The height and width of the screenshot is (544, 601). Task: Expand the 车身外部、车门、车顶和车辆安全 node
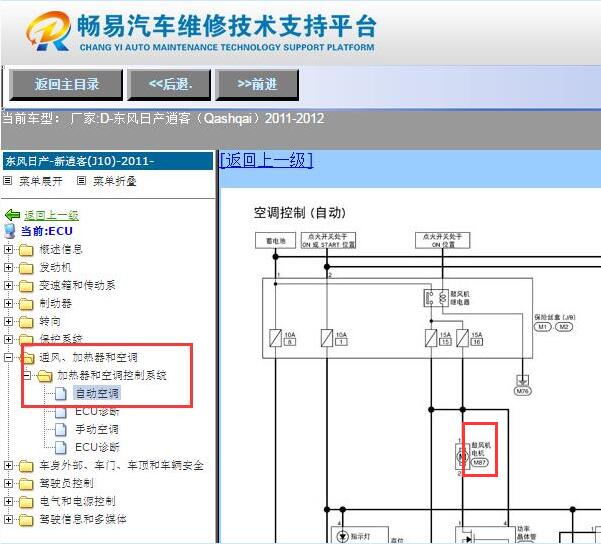tap(8, 465)
